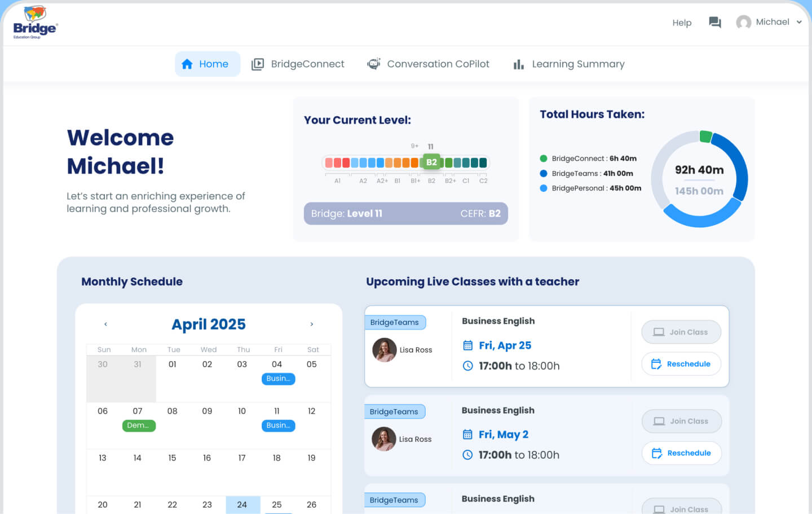The width and height of the screenshot is (812, 514).
Task: Click Michael's profile avatar icon
Action: click(744, 22)
